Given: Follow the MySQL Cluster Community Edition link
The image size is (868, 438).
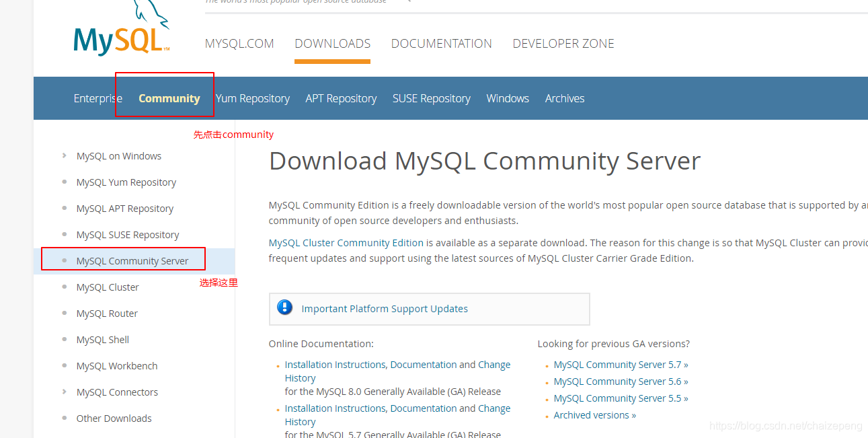Looking at the screenshot, I should point(346,243).
